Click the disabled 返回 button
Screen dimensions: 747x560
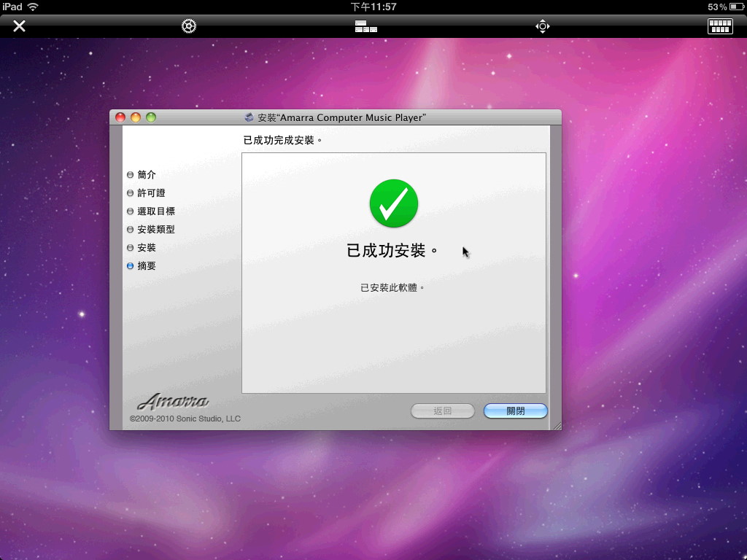click(x=443, y=411)
